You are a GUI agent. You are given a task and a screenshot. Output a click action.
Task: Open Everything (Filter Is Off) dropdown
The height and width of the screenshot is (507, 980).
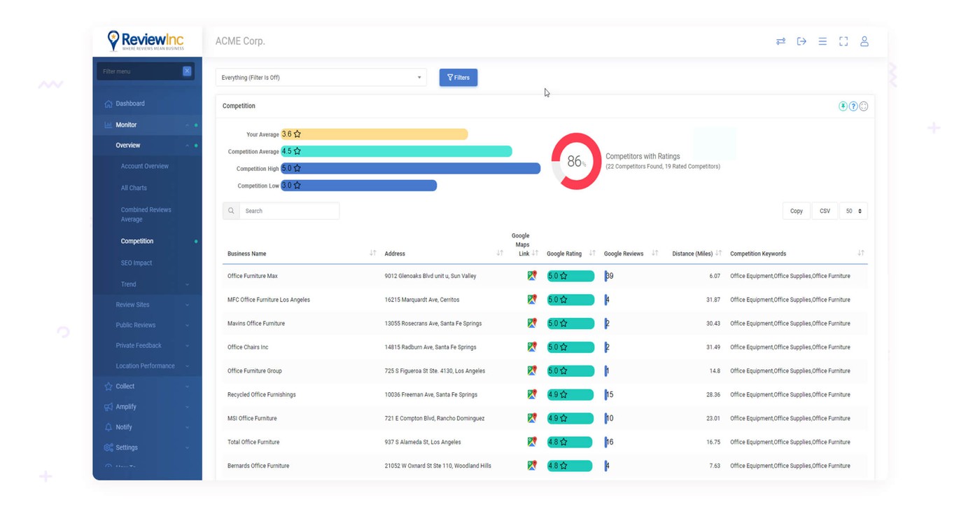[x=321, y=78]
